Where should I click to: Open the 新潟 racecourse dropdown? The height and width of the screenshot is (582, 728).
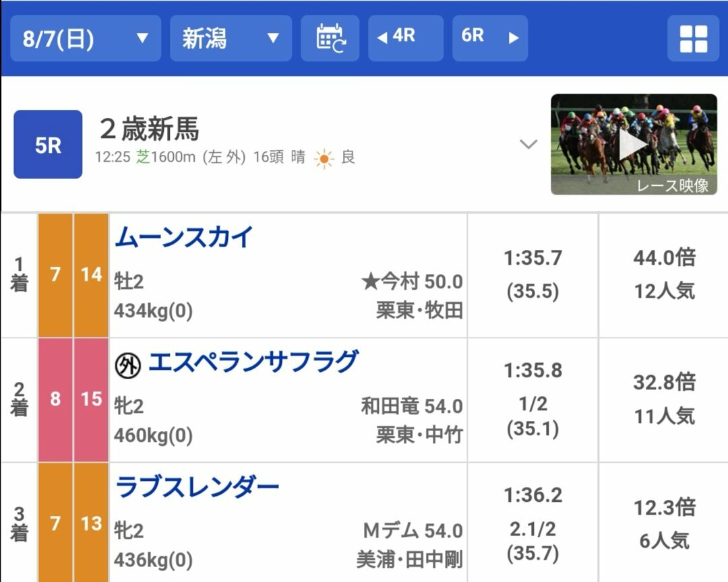(231, 38)
